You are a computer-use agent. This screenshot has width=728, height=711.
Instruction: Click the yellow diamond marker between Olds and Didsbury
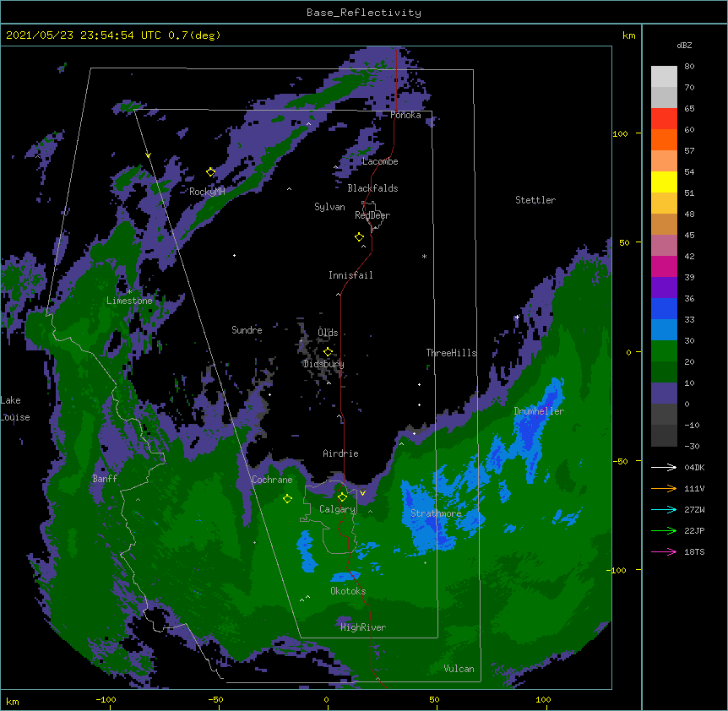pyautogui.click(x=328, y=351)
